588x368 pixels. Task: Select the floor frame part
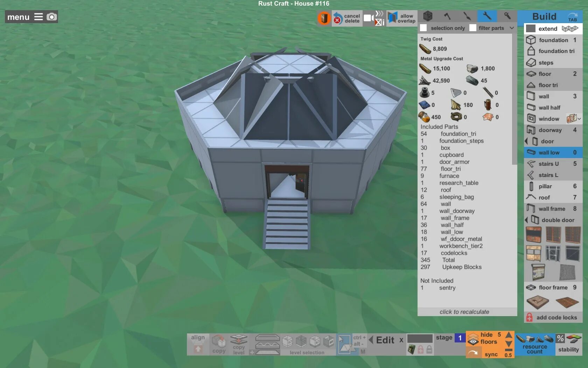click(x=553, y=287)
